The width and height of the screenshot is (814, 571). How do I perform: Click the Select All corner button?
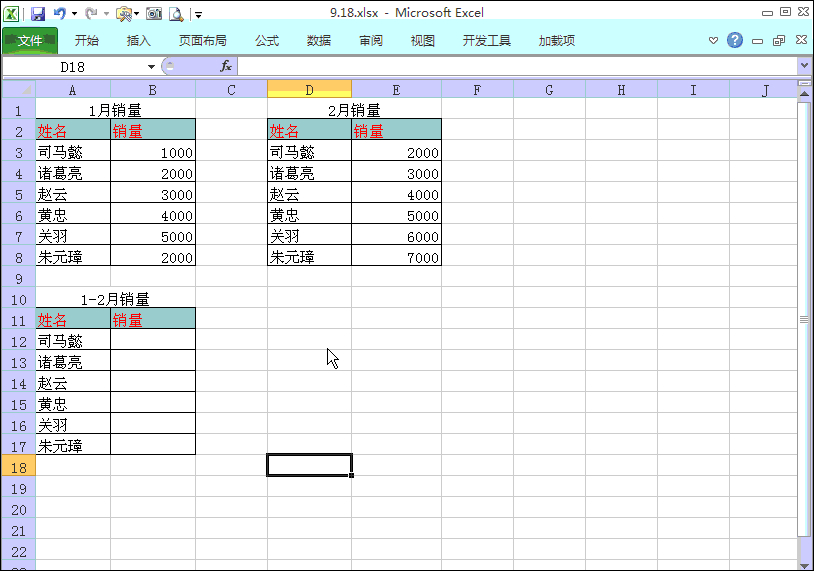[19, 89]
